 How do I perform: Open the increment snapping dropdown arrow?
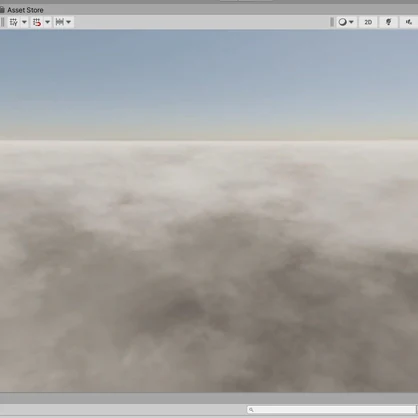coord(69,22)
